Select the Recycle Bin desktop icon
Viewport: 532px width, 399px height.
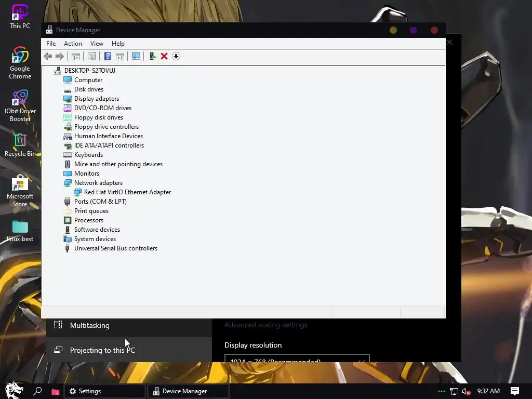tap(20, 145)
